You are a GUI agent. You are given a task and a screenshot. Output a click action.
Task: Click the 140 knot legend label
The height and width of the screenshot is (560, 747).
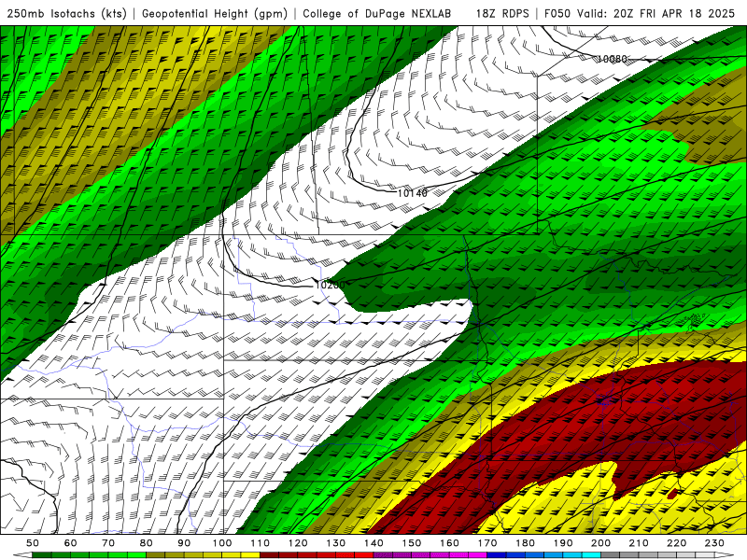373,543
